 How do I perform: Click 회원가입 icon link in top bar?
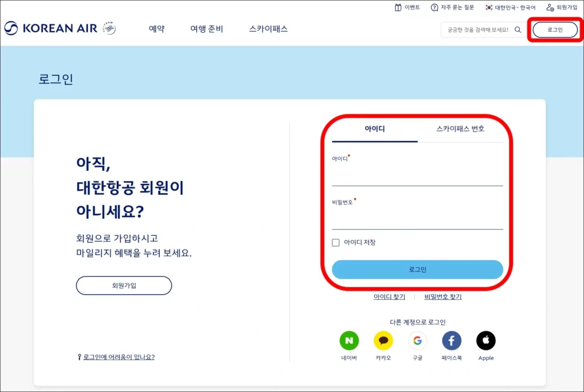[562, 7]
